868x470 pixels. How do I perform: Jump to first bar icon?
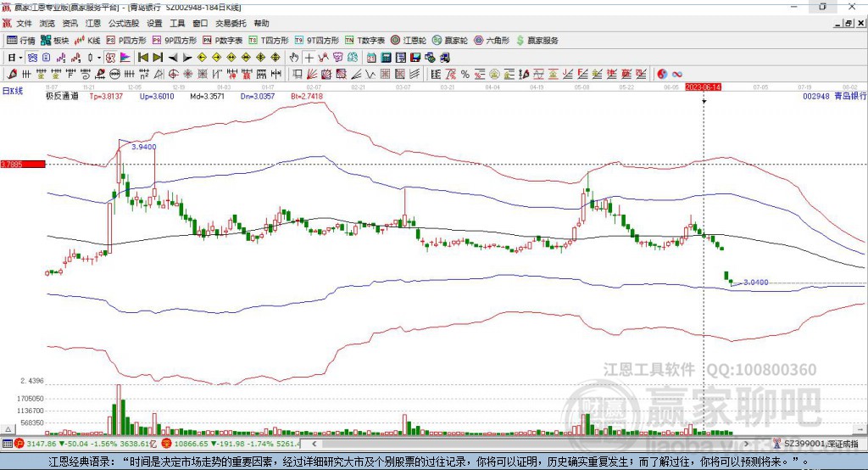tap(143, 58)
